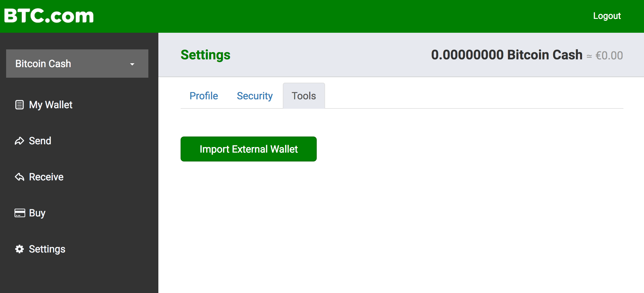Image resolution: width=644 pixels, height=293 pixels.
Task: Click the €0.00 fiat value
Action: click(x=609, y=55)
